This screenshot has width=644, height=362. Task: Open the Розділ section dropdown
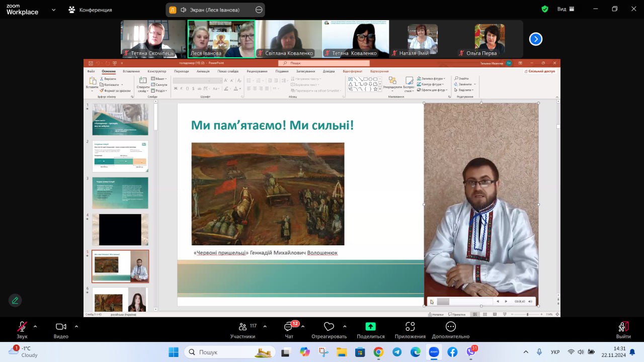[159, 90]
